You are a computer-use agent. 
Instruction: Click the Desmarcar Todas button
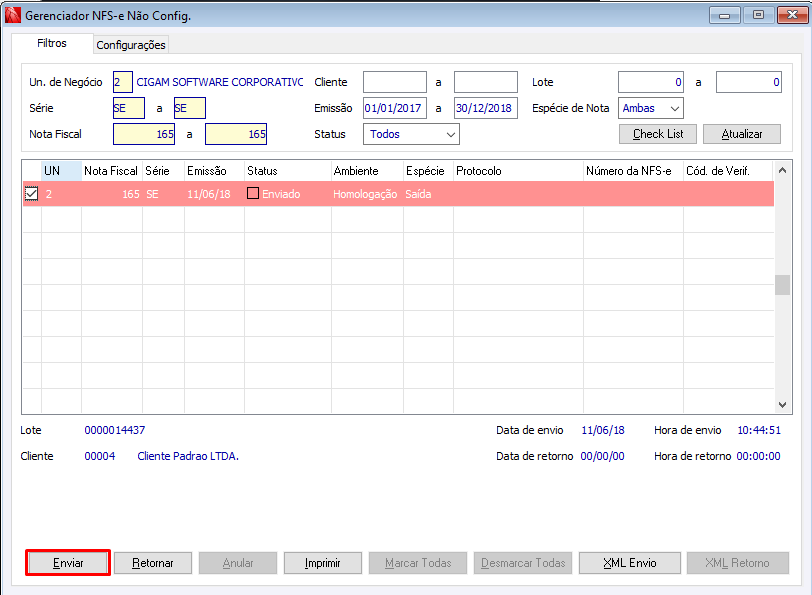click(x=523, y=563)
